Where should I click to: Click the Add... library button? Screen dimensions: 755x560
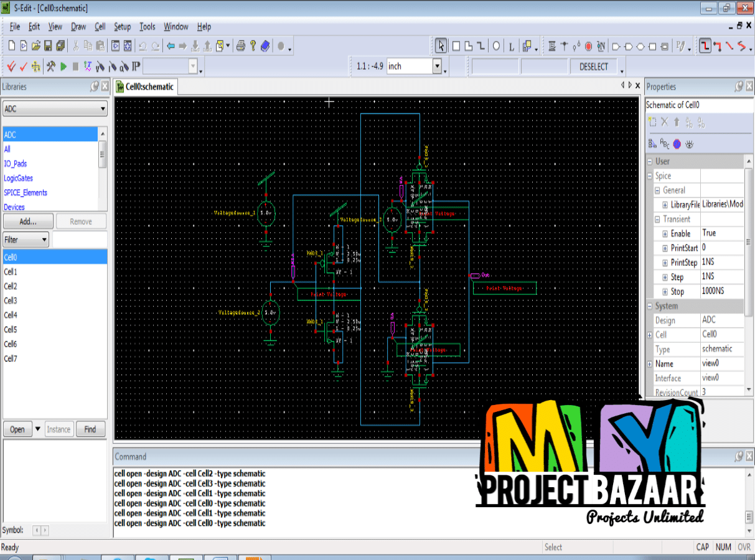tap(27, 222)
